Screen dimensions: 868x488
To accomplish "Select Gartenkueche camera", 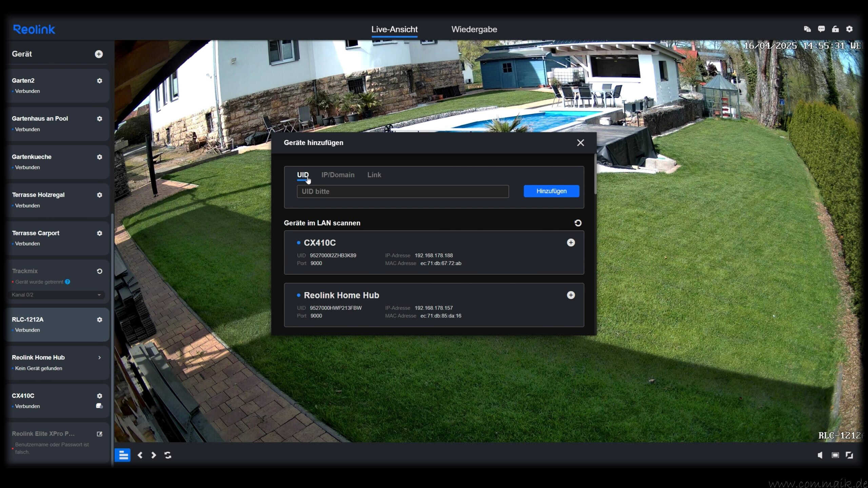I will tap(57, 162).
